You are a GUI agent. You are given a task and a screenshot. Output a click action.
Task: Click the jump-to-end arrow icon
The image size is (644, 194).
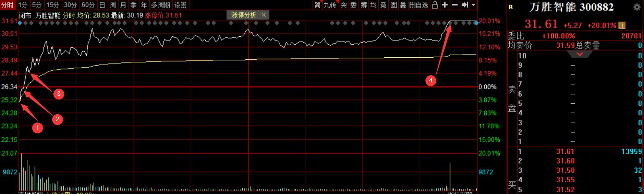click(465, 5)
